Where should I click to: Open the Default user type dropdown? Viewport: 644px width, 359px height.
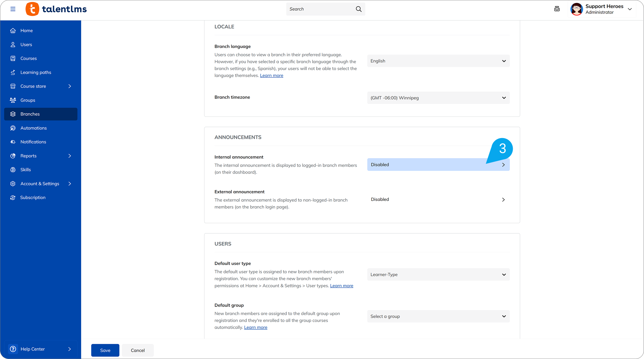pyautogui.click(x=438, y=275)
